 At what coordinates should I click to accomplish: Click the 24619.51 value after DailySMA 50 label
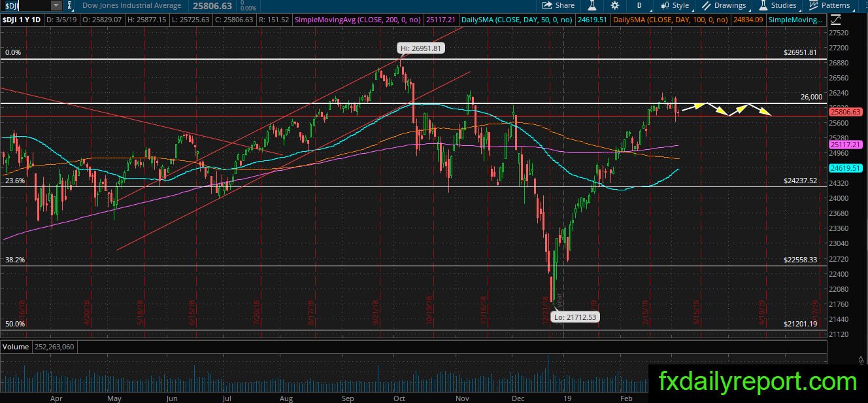[x=592, y=20]
